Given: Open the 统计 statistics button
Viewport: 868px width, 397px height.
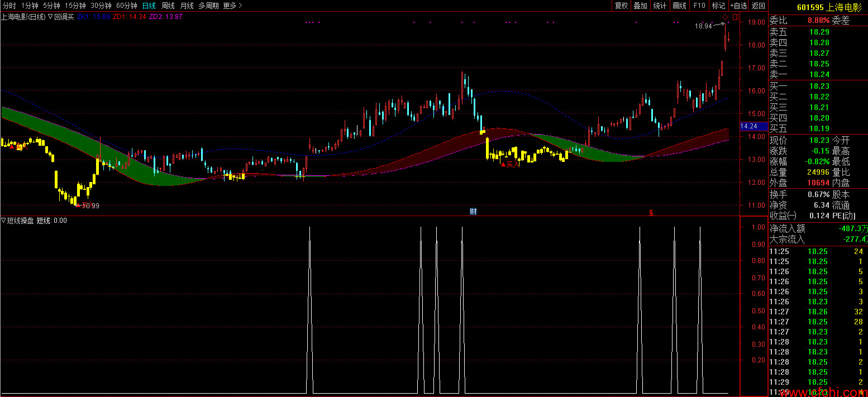Looking at the screenshot, I should tap(660, 6).
